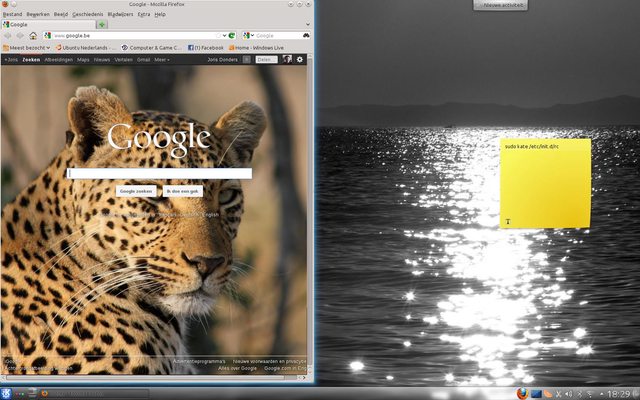Expand the Meer dropdown in the Google bar
Viewport: 640px width, 400px height.
point(162,60)
